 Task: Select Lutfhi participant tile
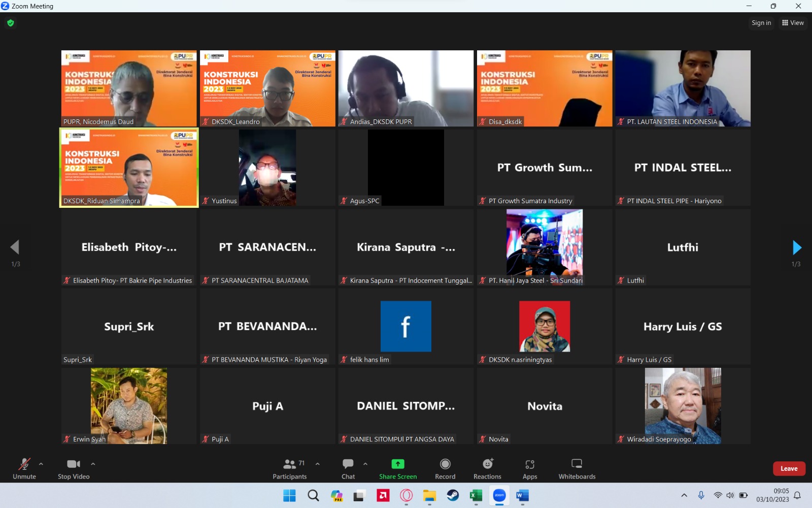[x=683, y=247]
